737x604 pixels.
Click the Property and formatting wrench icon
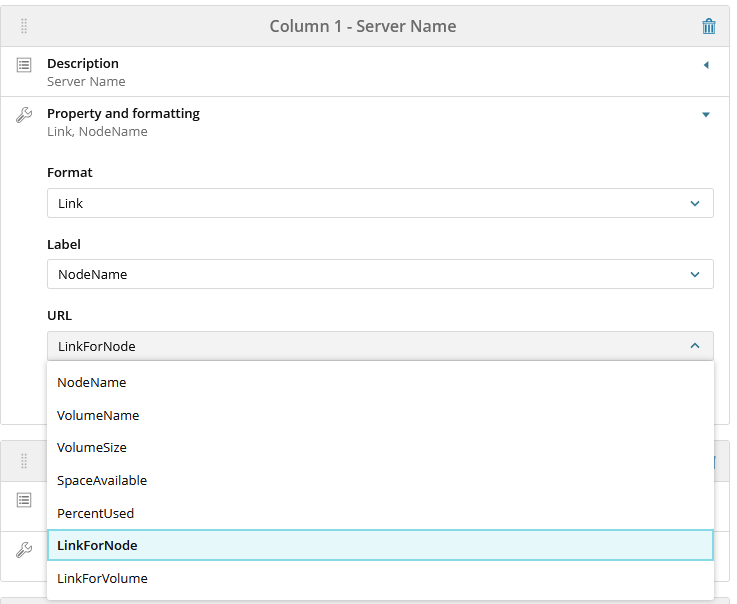(24, 115)
